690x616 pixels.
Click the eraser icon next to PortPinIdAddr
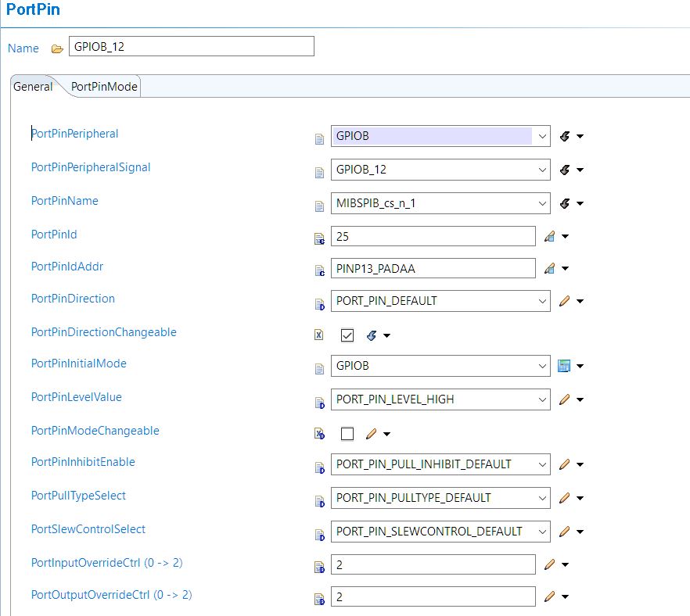550,268
